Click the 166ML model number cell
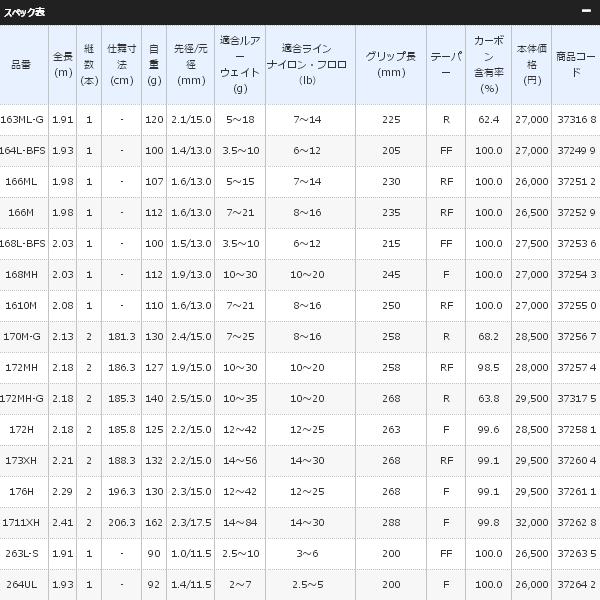 [x=22, y=181]
